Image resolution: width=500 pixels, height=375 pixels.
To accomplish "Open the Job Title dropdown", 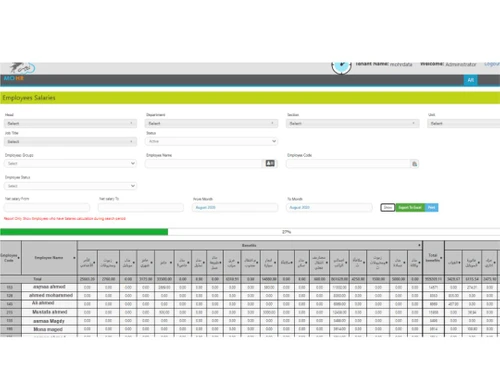I will tap(70, 142).
